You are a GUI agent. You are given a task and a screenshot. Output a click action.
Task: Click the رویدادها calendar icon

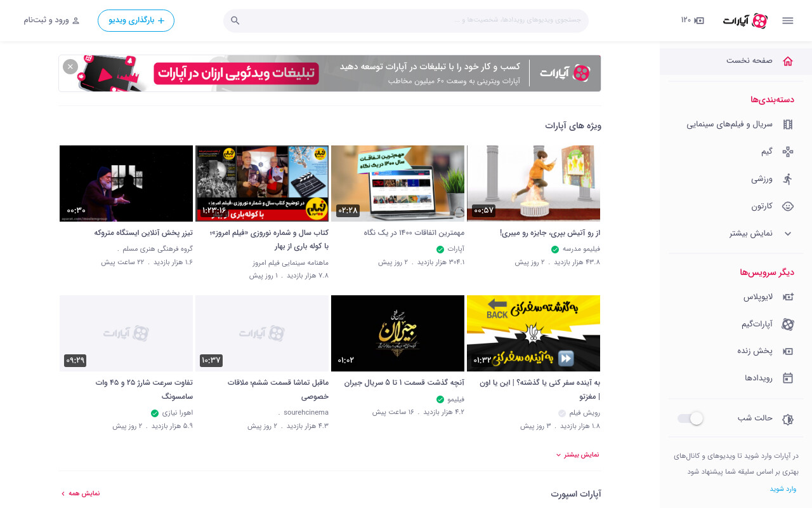[787, 378]
